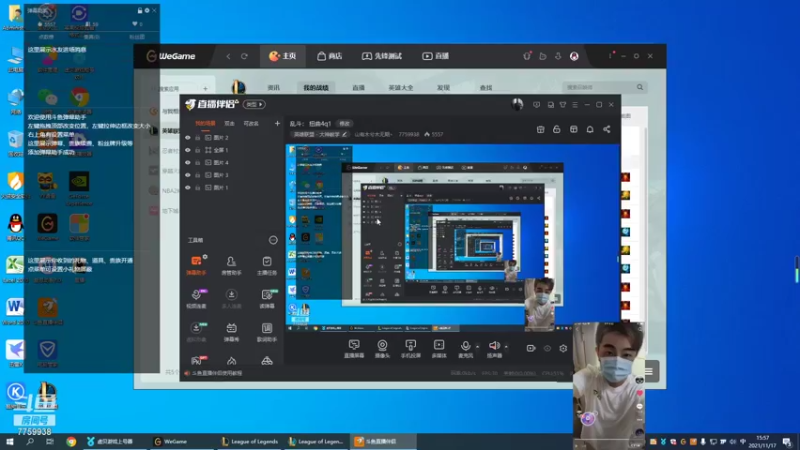Click the notification bell icon in stream header

coord(590,130)
